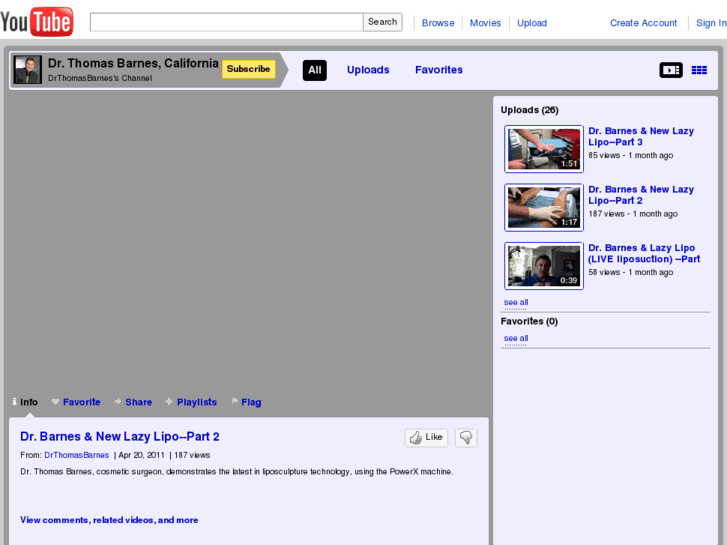Subscribe to Dr. Thomas Barnes channel
The image size is (727, 545).
249,69
